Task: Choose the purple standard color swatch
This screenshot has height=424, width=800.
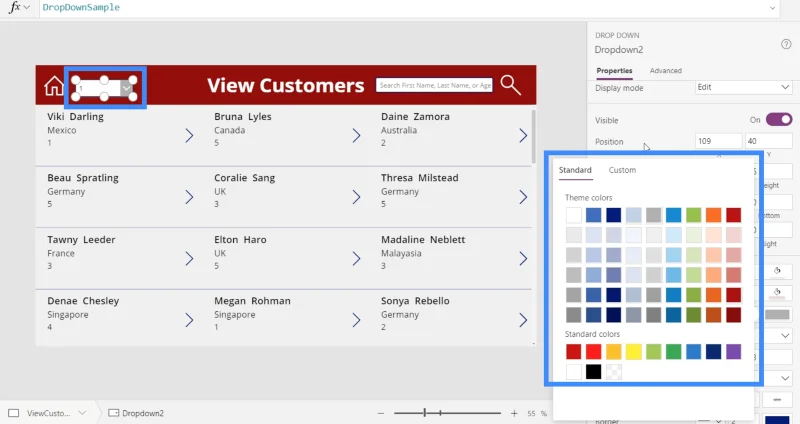Action: 733,352
